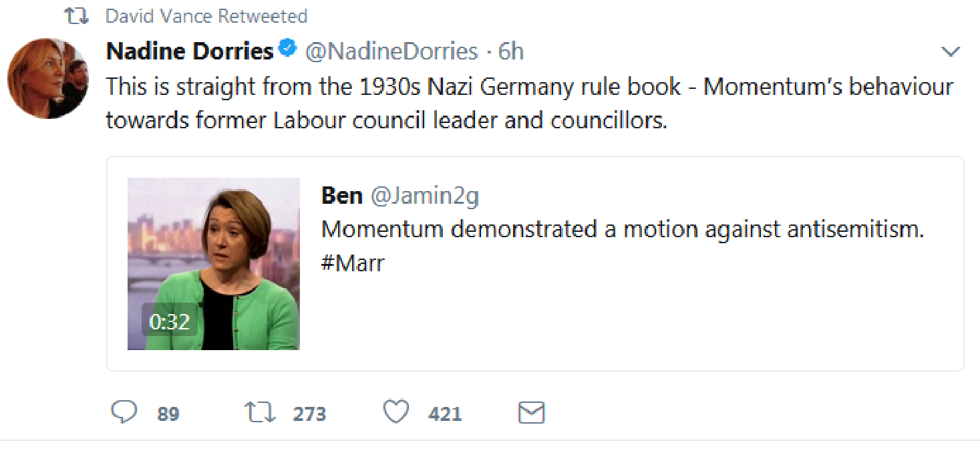980x455 pixels.
Task: Open the Nadine Dorries display name
Action: click(x=190, y=51)
